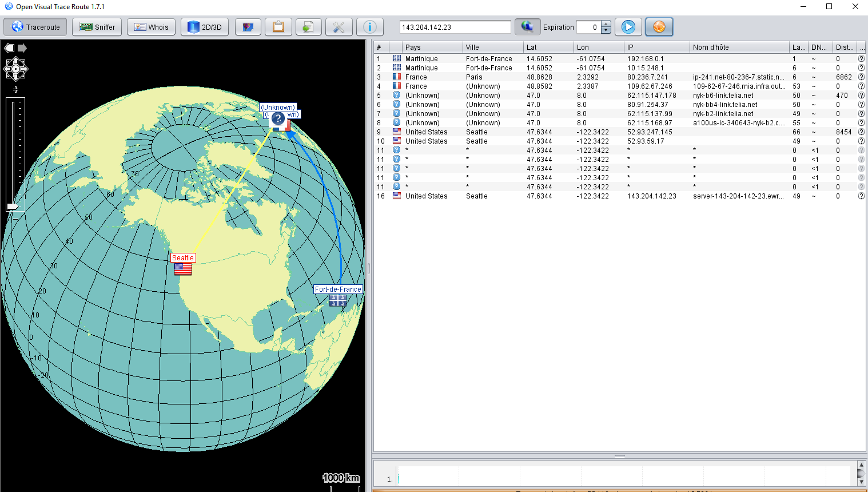The height and width of the screenshot is (492, 868).
Task: Click the host address input field
Action: [455, 27]
